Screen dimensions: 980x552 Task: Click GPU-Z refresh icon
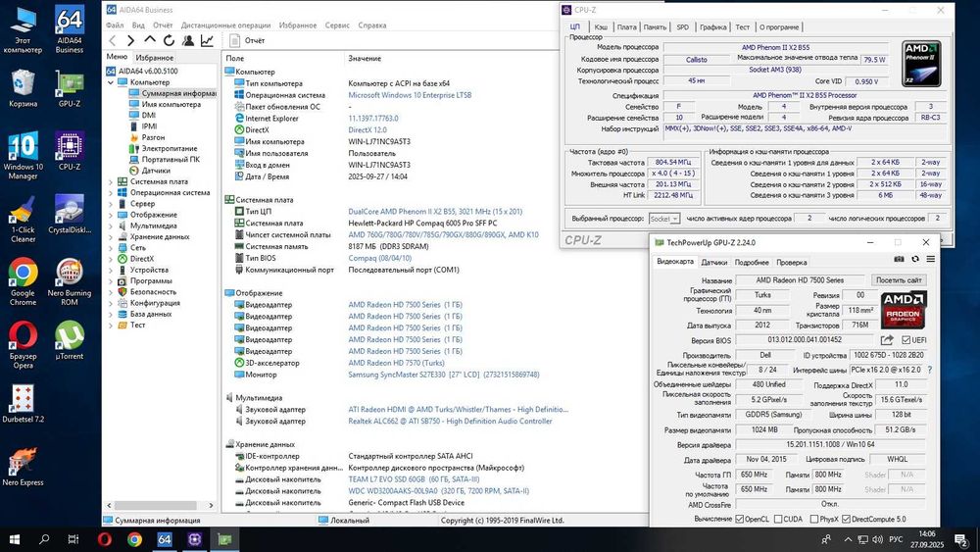point(915,259)
